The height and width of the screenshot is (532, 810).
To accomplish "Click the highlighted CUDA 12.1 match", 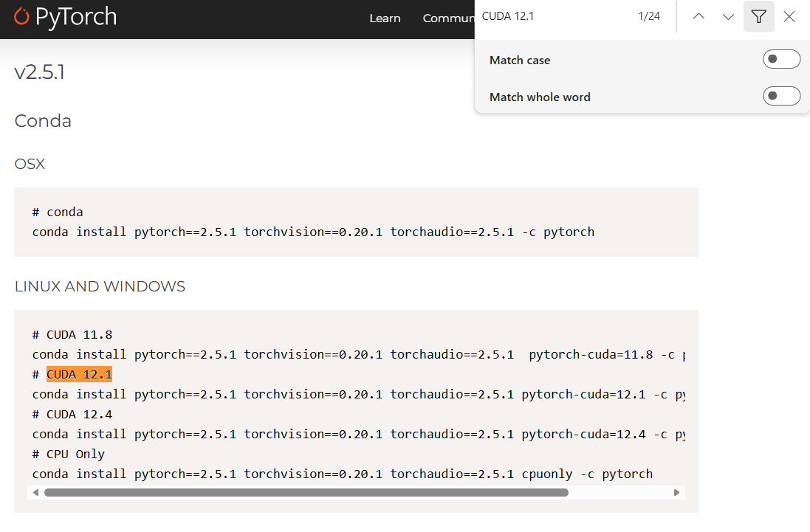I will pos(79,374).
